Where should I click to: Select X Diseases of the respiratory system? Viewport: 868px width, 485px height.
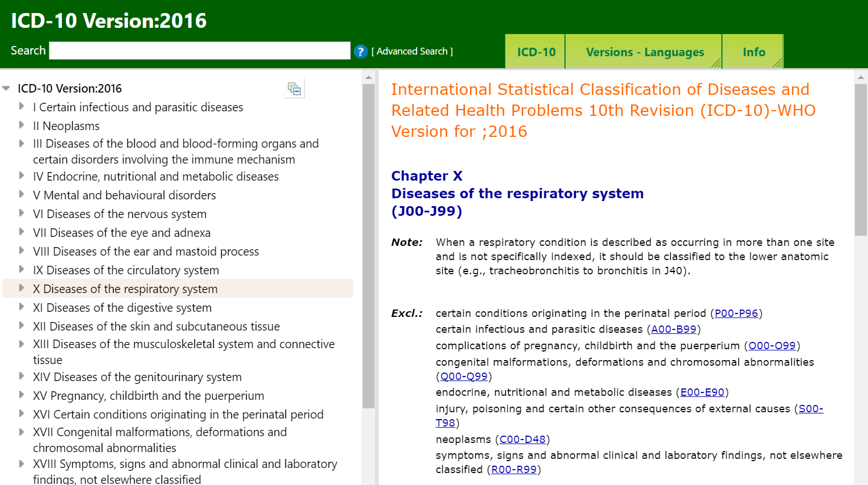tap(125, 289)
